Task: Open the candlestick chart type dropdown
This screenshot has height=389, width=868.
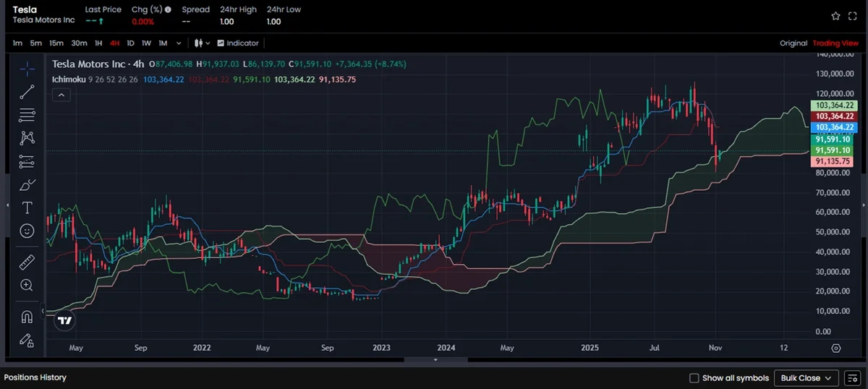Action: pyautogui.click(x=201, y=43)
